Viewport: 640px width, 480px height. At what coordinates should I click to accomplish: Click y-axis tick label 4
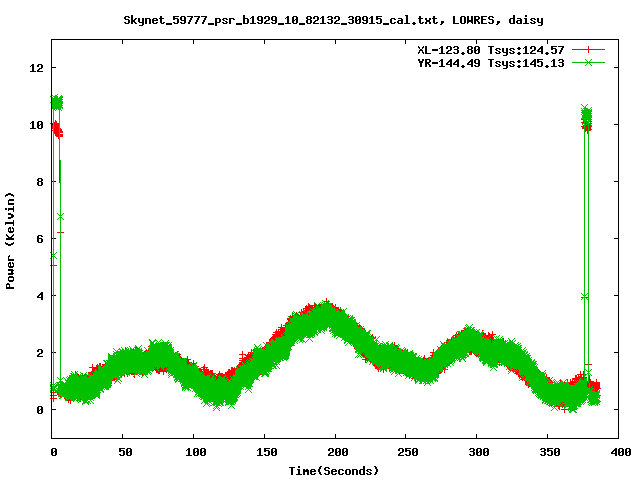40,296
